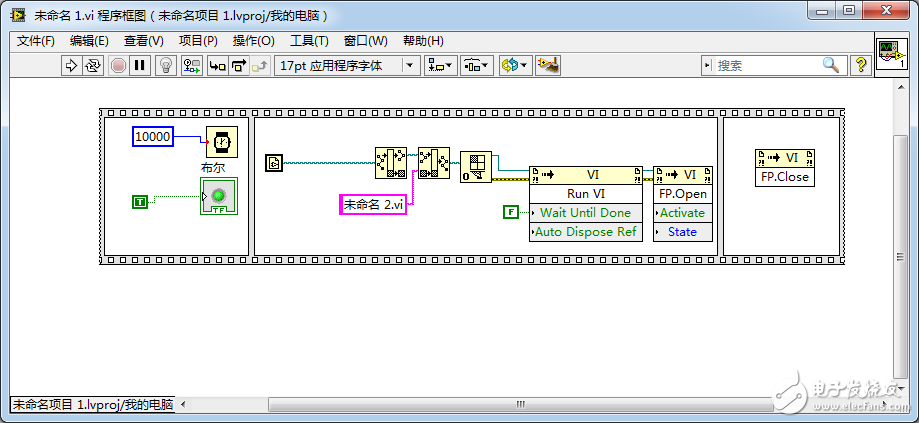The height and width of the screenshot is (423, 919).
Task: Open the 文件(F) menu
Action: pyautogui.click(x=36, y=41)
